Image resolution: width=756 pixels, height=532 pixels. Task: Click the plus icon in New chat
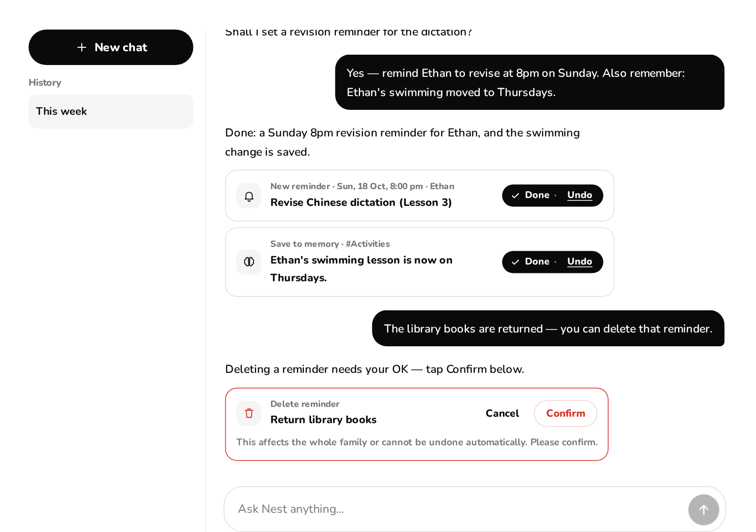pos(82,47)
